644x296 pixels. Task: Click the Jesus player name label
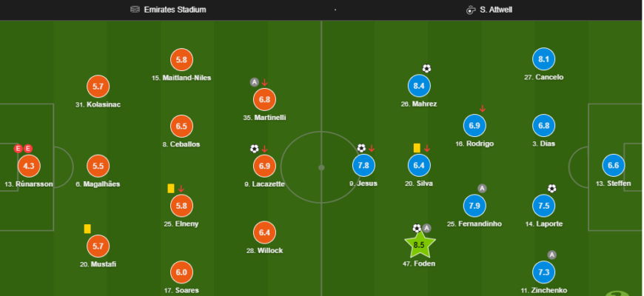point(363,184)
